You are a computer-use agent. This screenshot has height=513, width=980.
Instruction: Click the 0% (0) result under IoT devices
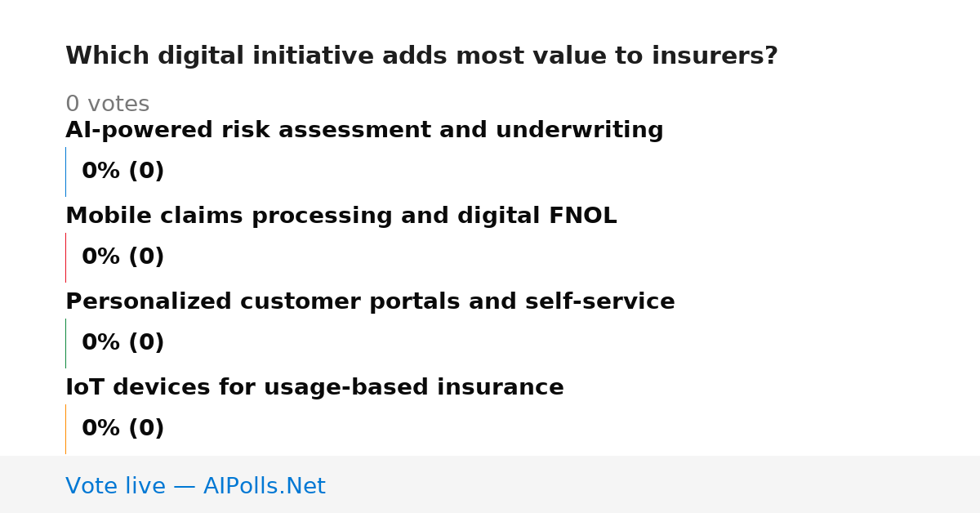point(122,429)
